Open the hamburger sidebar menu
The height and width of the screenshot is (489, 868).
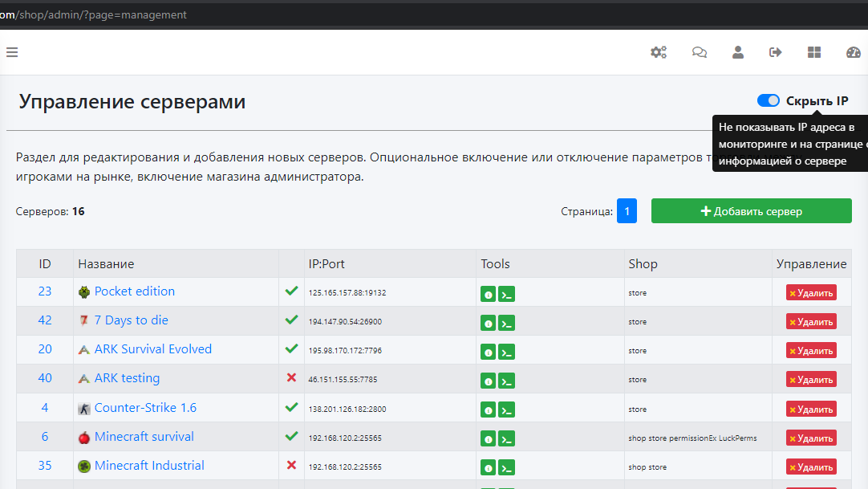(x=11, y=52)
